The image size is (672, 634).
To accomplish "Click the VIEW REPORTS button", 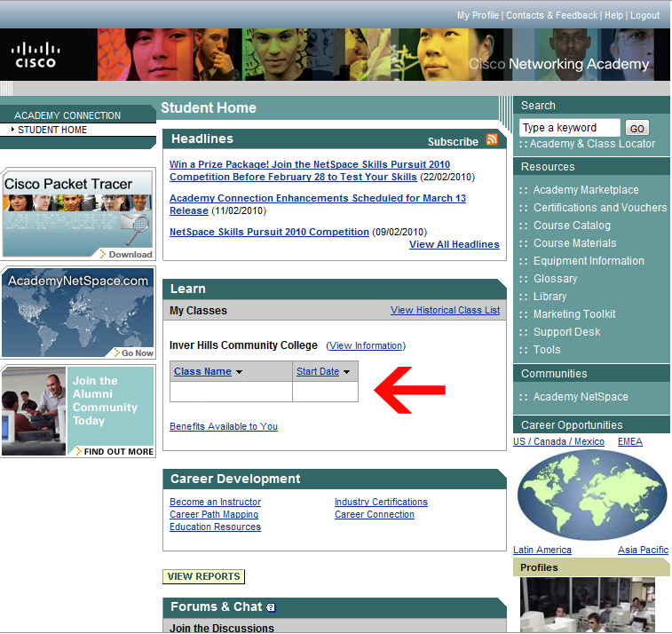I will pos(203,576).
